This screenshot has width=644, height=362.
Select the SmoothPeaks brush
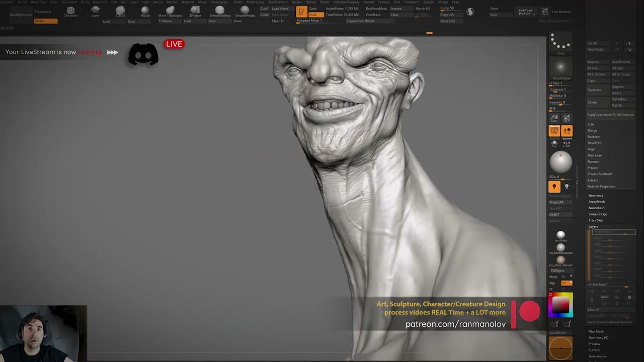coord(245,12)
